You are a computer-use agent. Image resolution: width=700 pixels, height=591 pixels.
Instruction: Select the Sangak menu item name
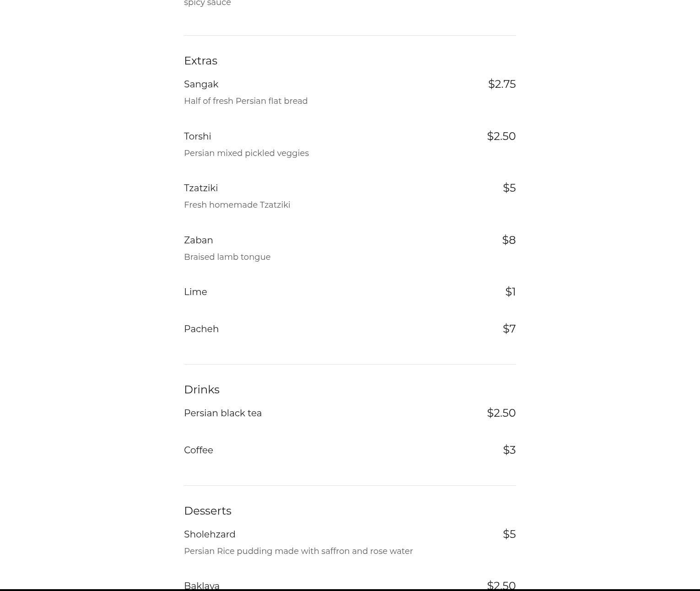pyautogui.click(x=201, y=84)
